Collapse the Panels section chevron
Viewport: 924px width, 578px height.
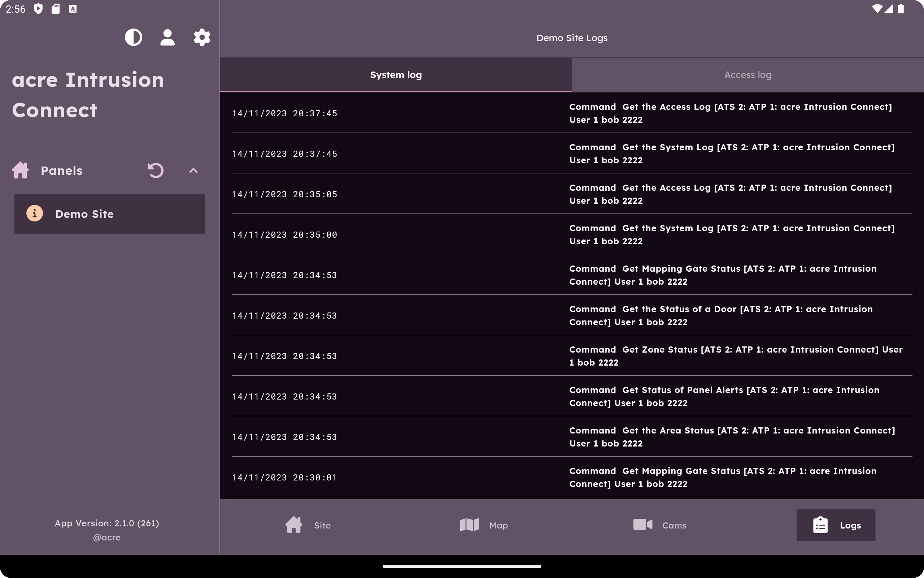(193, 171)
